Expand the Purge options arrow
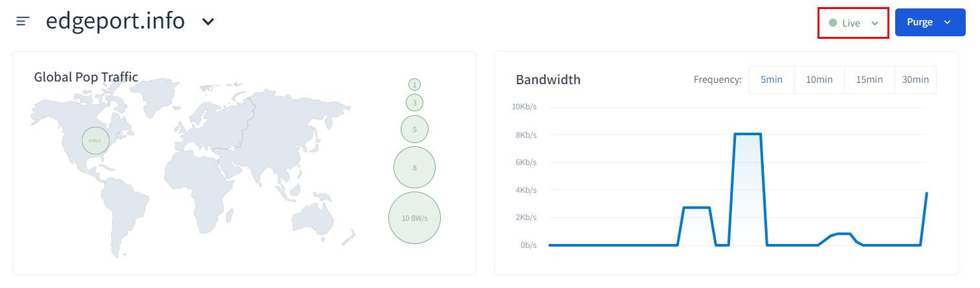The width and height of the screenshot is (980, 288). click(948, 23)
